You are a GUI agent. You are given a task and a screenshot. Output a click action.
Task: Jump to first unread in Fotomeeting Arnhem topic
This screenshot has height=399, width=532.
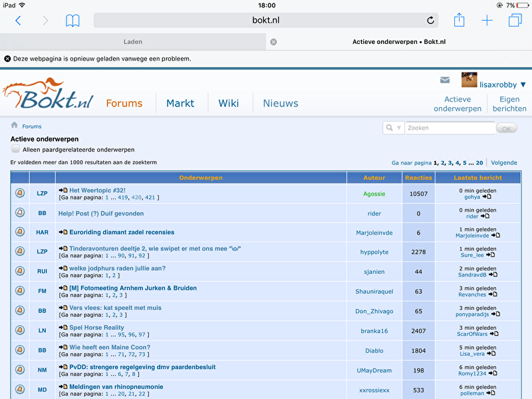[63, 288]
